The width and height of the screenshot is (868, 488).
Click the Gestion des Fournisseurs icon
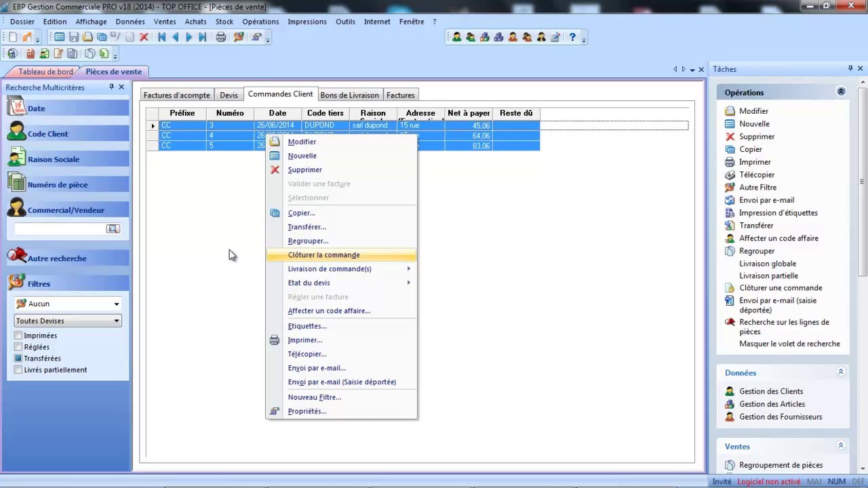pyautogui.click(x=730, y=417)
